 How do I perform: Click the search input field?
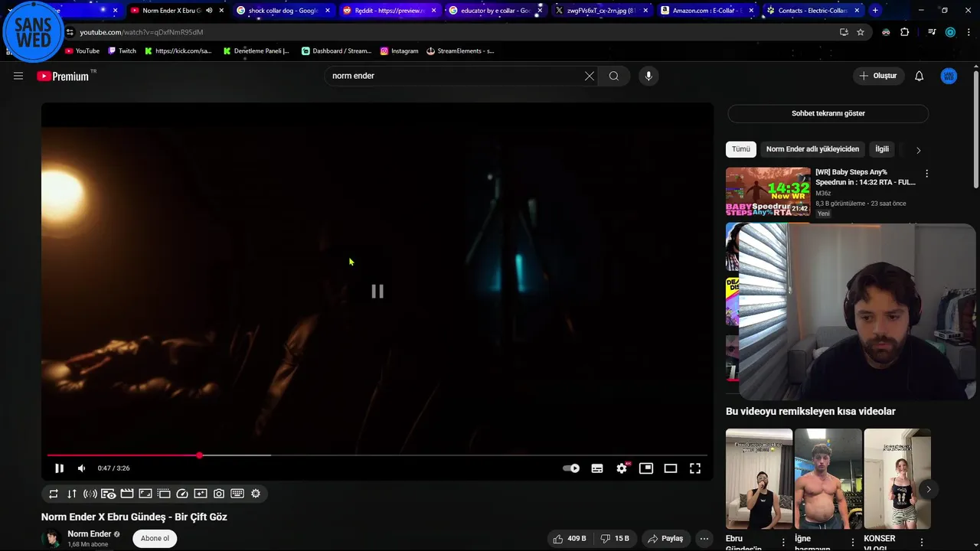455,76
